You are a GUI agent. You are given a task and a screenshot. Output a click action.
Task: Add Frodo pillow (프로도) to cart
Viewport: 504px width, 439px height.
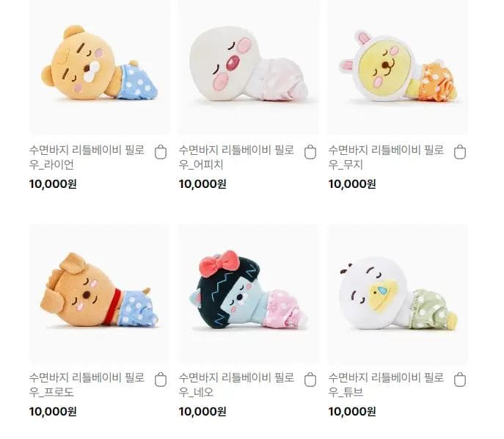coord(161,380)
